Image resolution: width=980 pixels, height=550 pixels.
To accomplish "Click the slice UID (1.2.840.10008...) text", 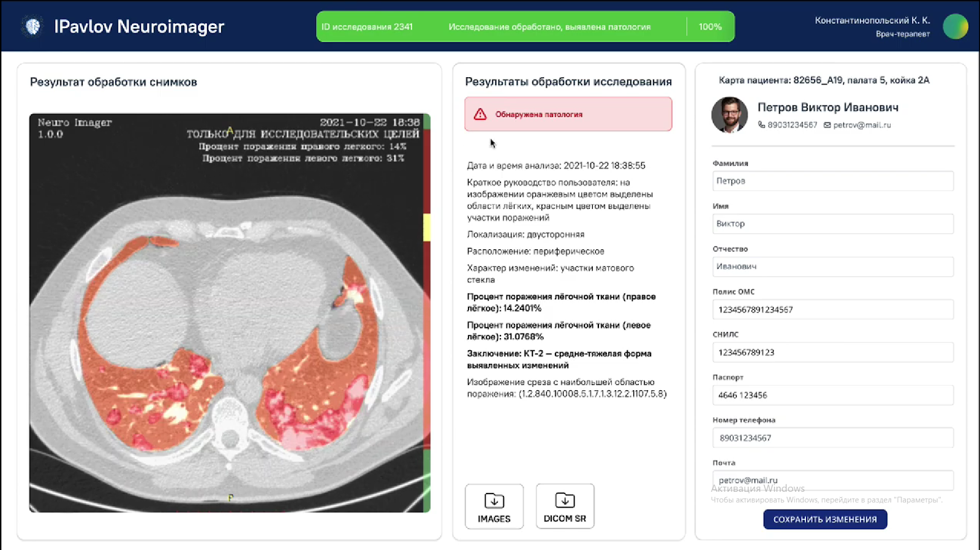I will pyautogui.click(x=592, y=394).
